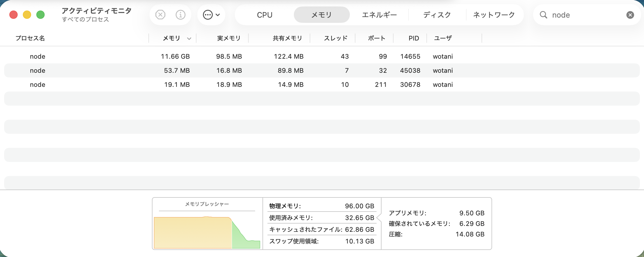Click the stop process (X) toolbar icon

coord(160,15)
